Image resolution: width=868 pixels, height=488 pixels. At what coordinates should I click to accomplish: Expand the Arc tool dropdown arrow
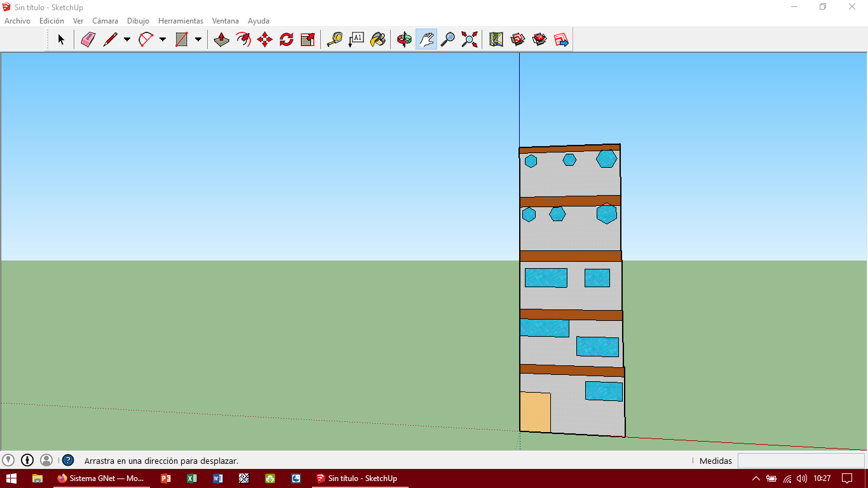(x=163, y=39)
